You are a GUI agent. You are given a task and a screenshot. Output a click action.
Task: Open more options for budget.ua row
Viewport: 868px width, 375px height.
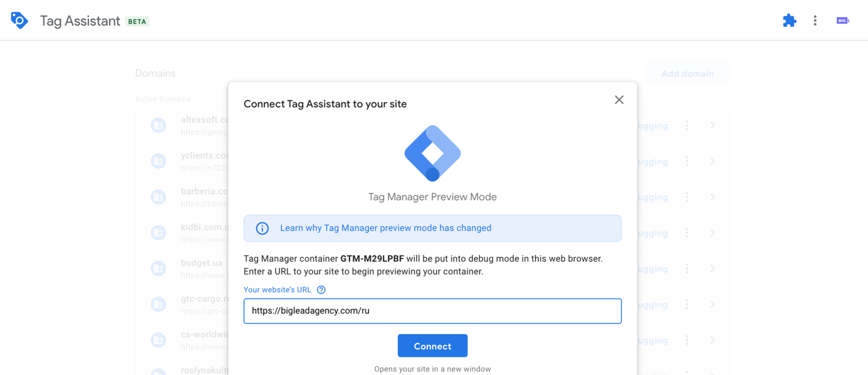coord(687,268)
